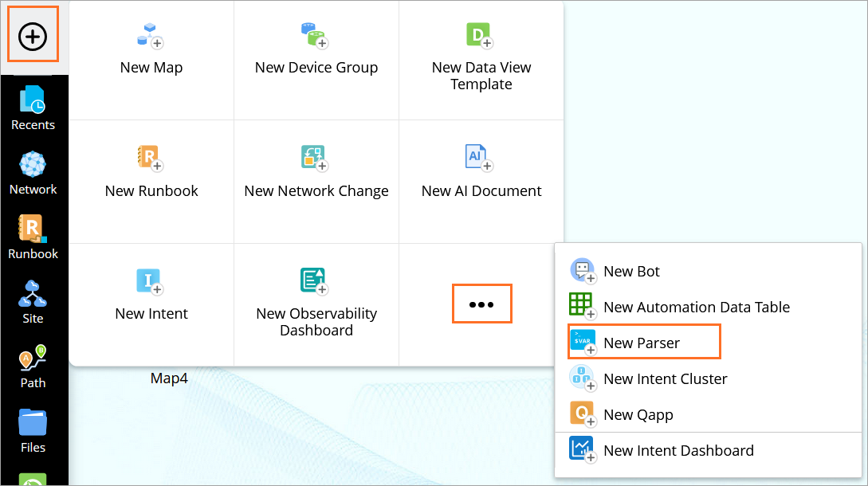Viewport: 868px width, 486px height.
Task: Expand more options with the ellipsis button
Action: pos(481,304)
